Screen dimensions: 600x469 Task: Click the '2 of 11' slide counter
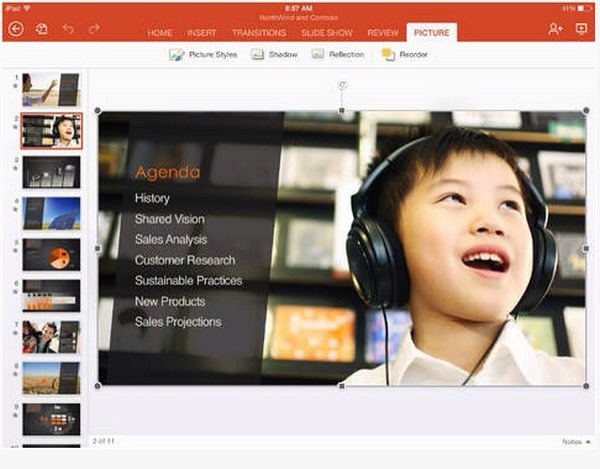(x=103, y=441)
